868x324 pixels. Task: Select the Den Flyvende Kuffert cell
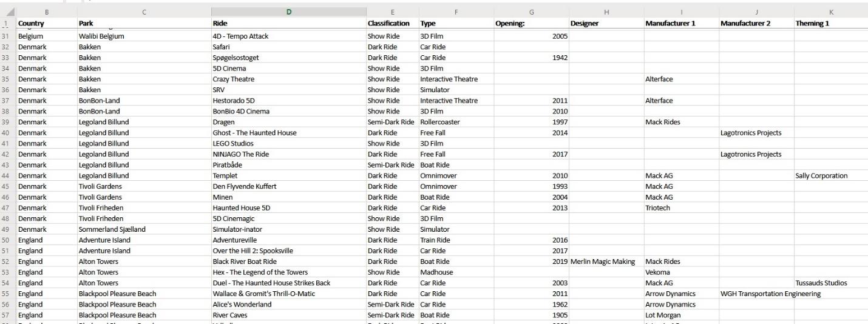pos(289,186)
